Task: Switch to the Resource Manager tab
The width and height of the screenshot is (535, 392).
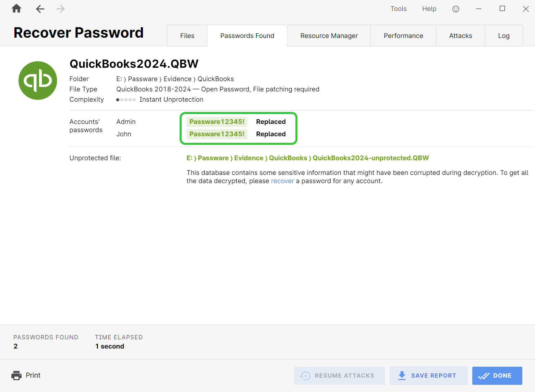Action: tap(329, 35)
